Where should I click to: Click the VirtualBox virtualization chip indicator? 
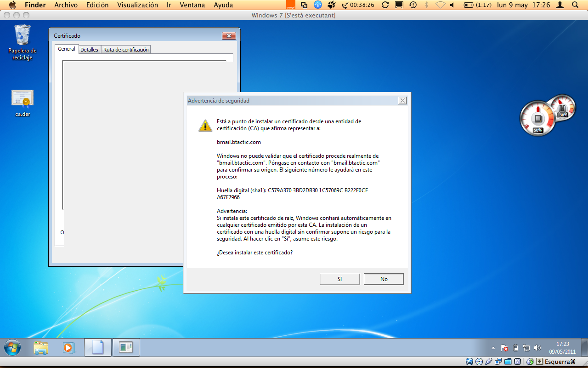(x=518, y=362)
